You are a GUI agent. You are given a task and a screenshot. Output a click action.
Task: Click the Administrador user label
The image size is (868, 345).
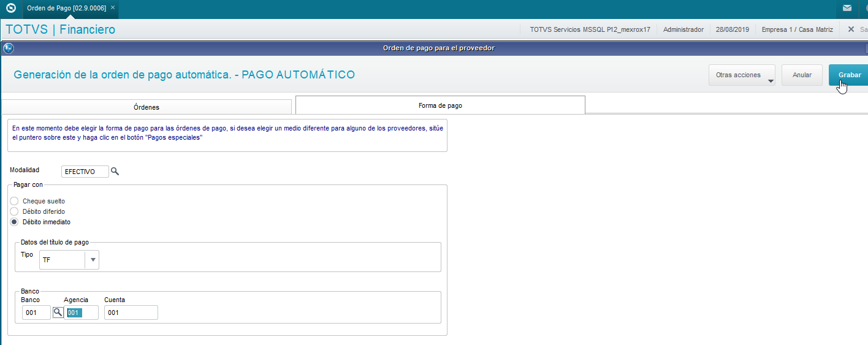click(x=683, y=29)
